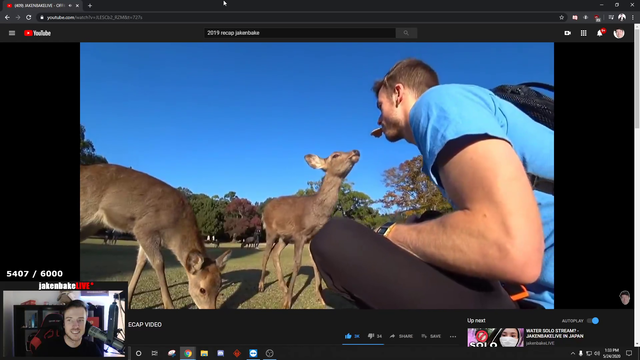The height and width of the screenshot is (360, 640).
Task: Click the address bar URL
Action: [x=95, y=18]
